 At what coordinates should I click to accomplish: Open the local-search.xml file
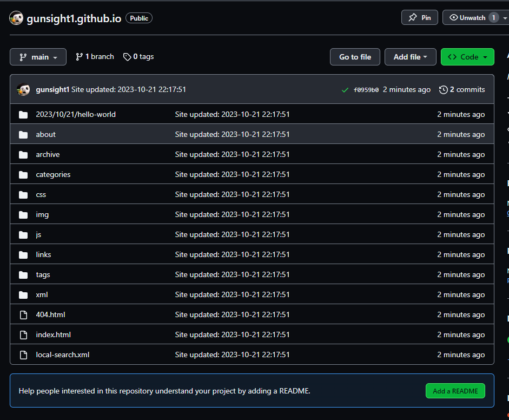(63, 355)
